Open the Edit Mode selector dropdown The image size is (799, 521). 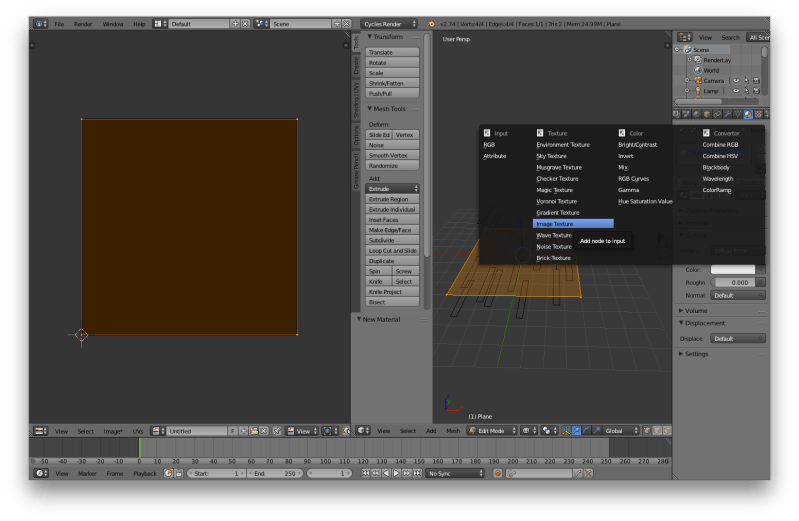click(492, 431)
